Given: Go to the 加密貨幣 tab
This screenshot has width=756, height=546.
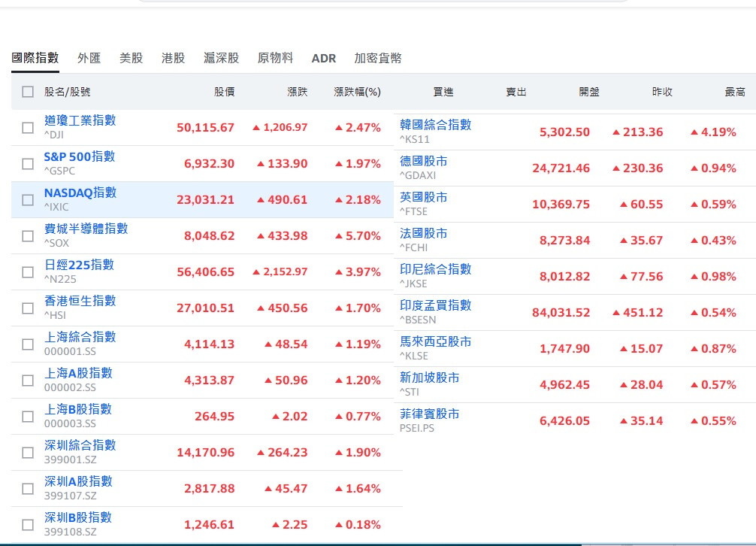Looking at the screenshot, I should [378, 58].
